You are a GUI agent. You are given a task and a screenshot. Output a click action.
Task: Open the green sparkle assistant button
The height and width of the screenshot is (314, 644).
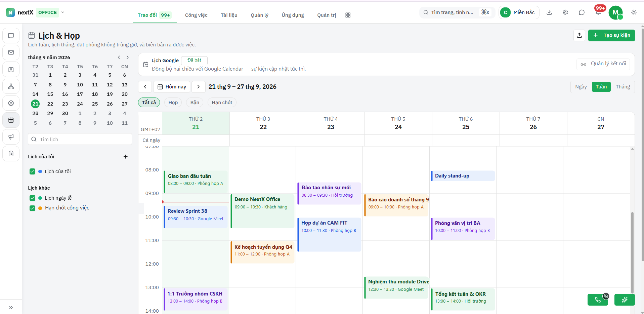coord(625,300)
